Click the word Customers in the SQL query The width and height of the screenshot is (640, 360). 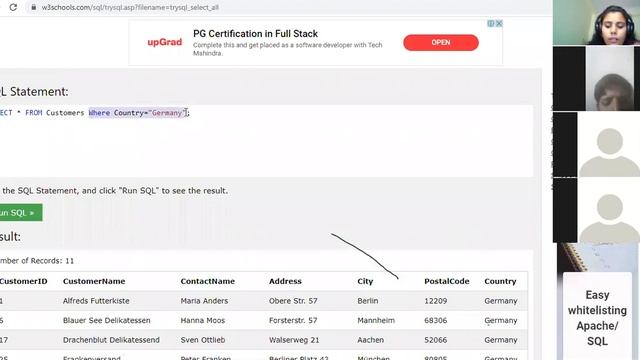(65, 113)
